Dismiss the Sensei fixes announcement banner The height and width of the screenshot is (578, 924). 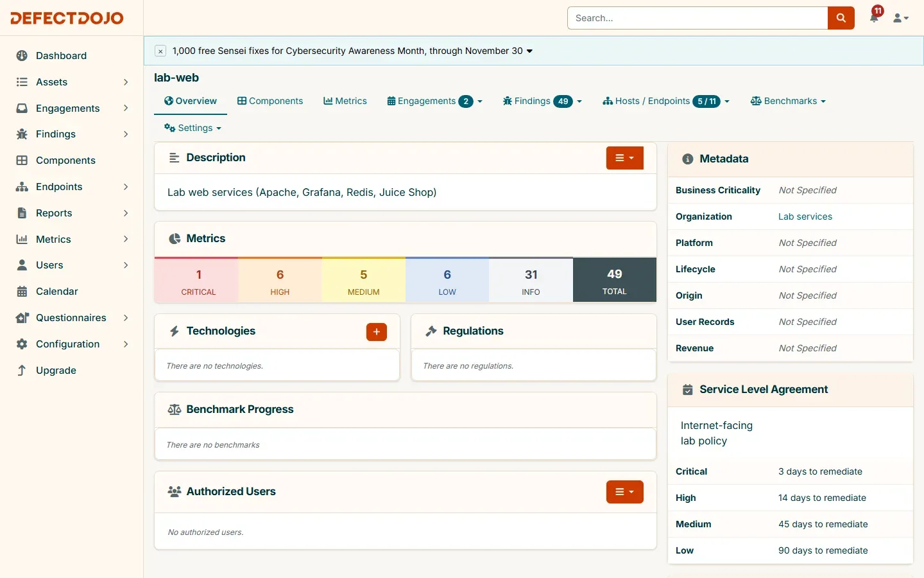[x=161, y=51]
